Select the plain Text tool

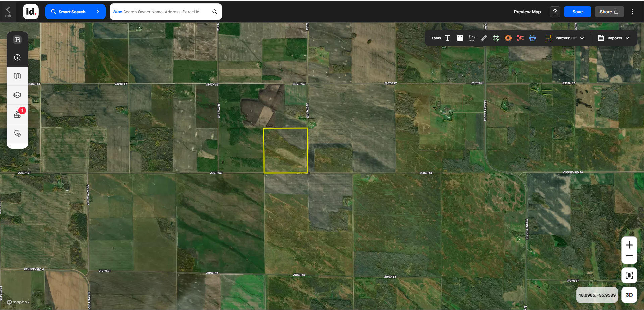point(447,38)
